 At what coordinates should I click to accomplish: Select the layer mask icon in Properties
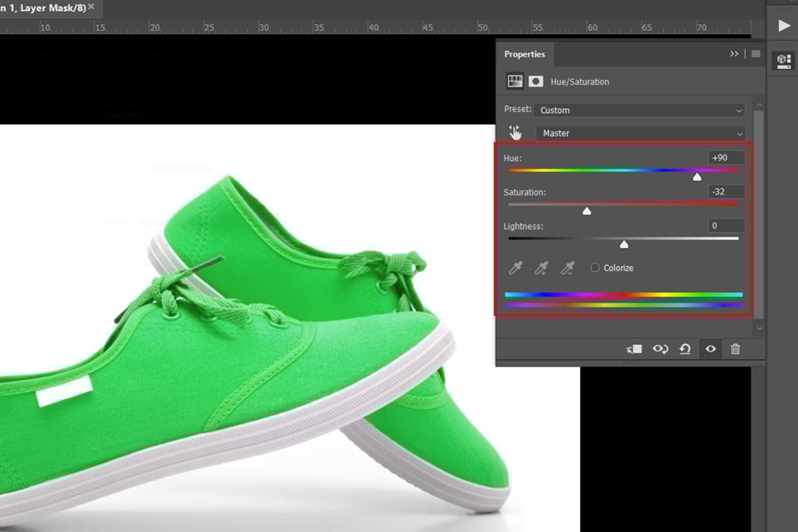coord(536,81)
